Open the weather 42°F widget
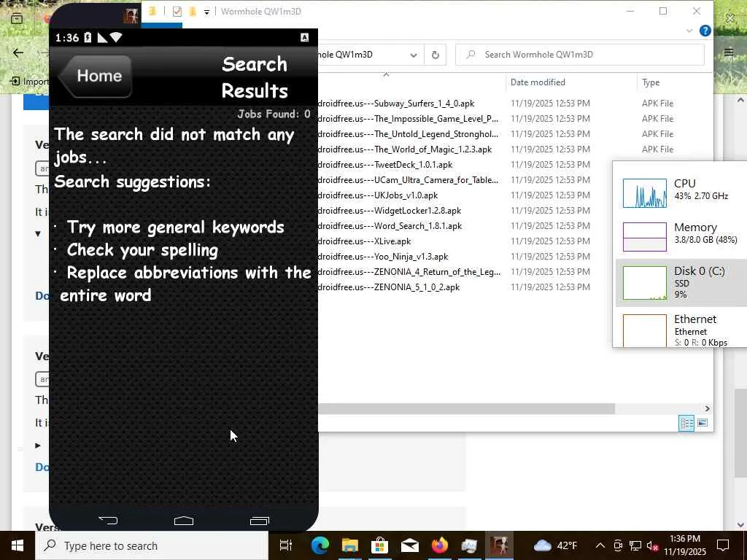 [x=555, y=545]
